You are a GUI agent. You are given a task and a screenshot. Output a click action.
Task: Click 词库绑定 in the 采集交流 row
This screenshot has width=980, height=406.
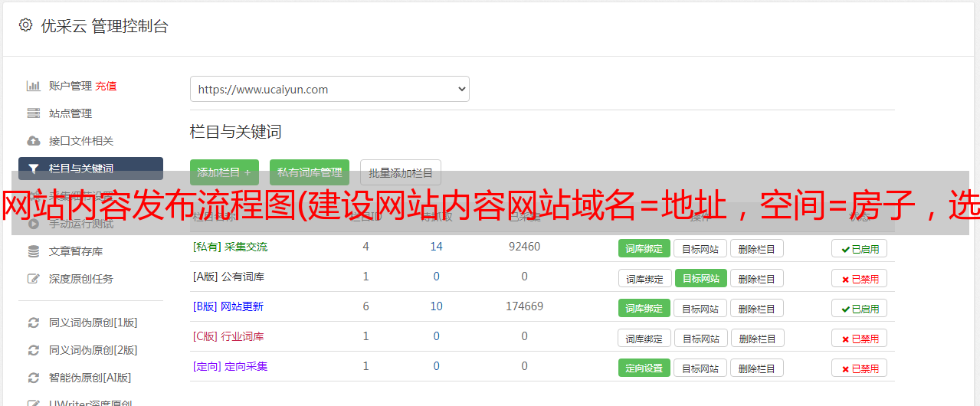tap(644, 248)
